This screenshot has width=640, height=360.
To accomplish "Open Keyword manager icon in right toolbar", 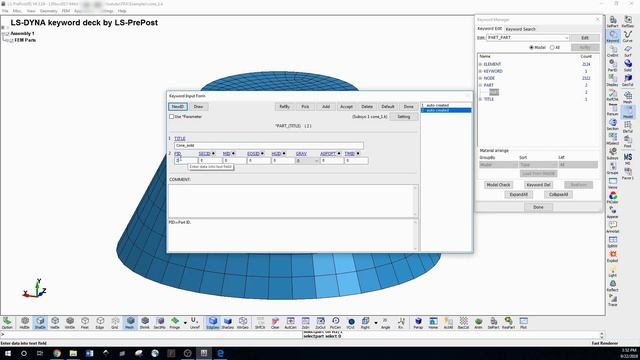I will [613, 36].
